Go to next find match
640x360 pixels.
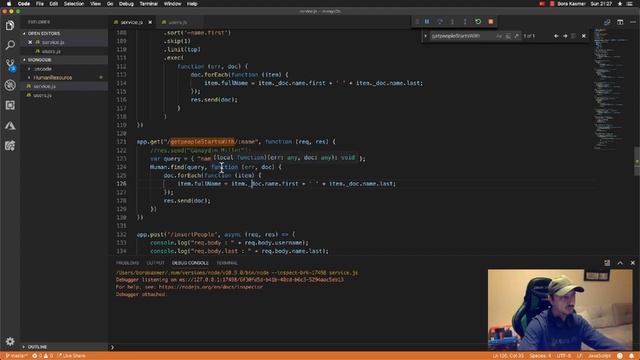(565, 36)
